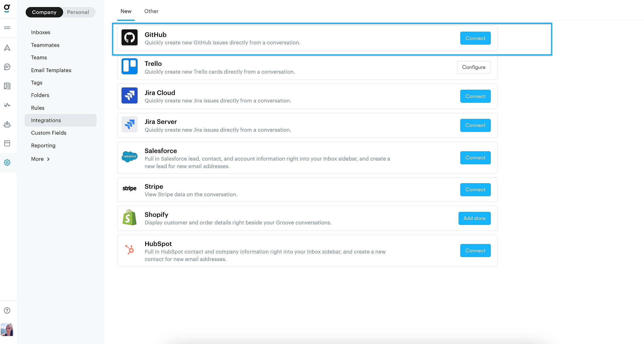
Task: Click the GitHub integration title
Action: tap(155, 35)
